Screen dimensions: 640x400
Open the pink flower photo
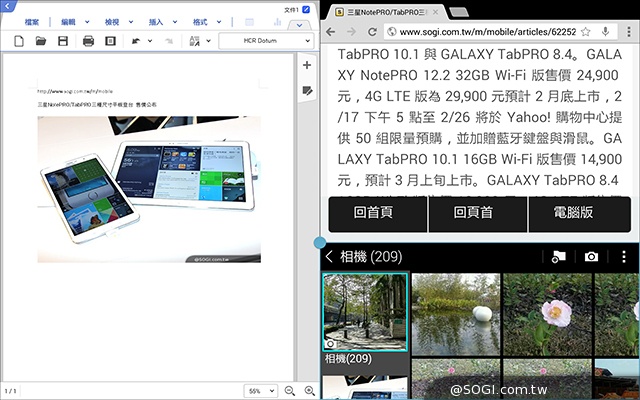547,314
